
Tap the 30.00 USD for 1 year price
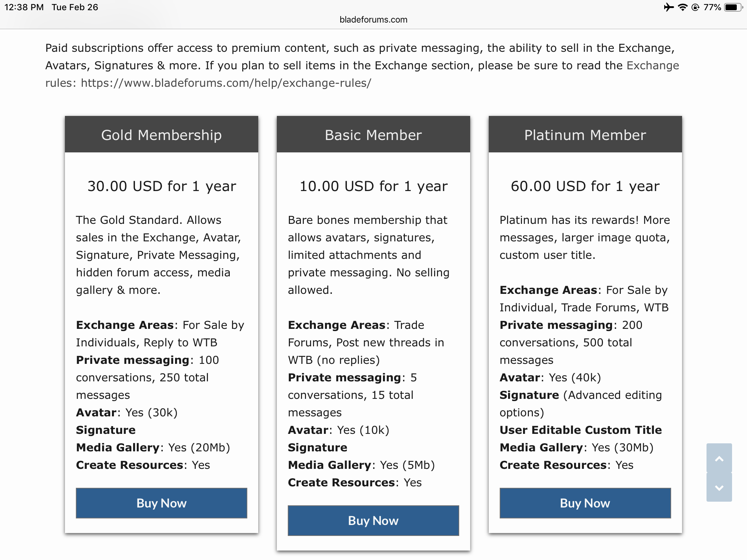click(162, 186)
